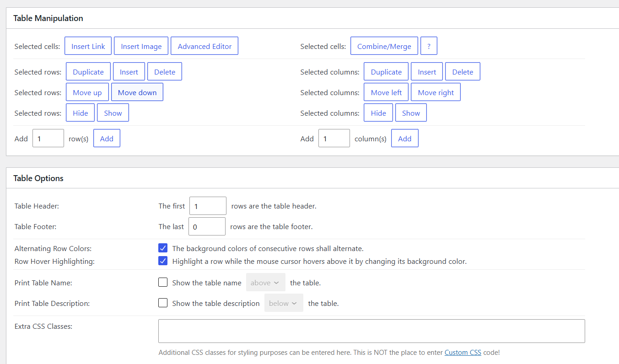The height and width of the screenshot is (364, 619).
Task: Hide the selected rows
Action: (x=80, y=113)
